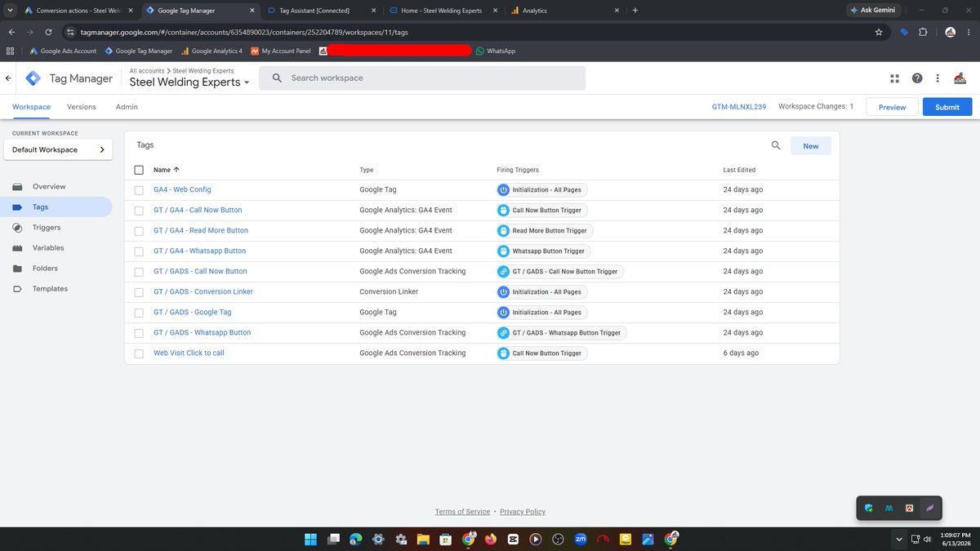Click the Search workspace field

(422, 78)
